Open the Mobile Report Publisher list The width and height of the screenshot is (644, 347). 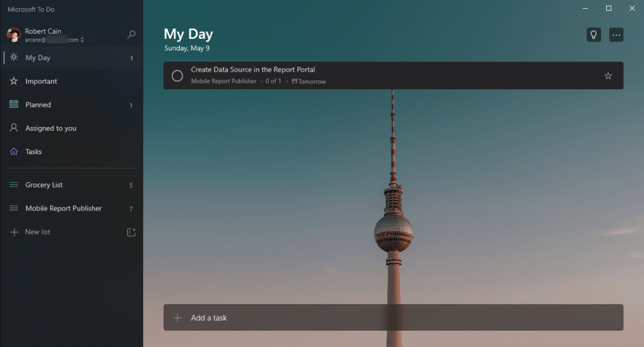point(63,208)
